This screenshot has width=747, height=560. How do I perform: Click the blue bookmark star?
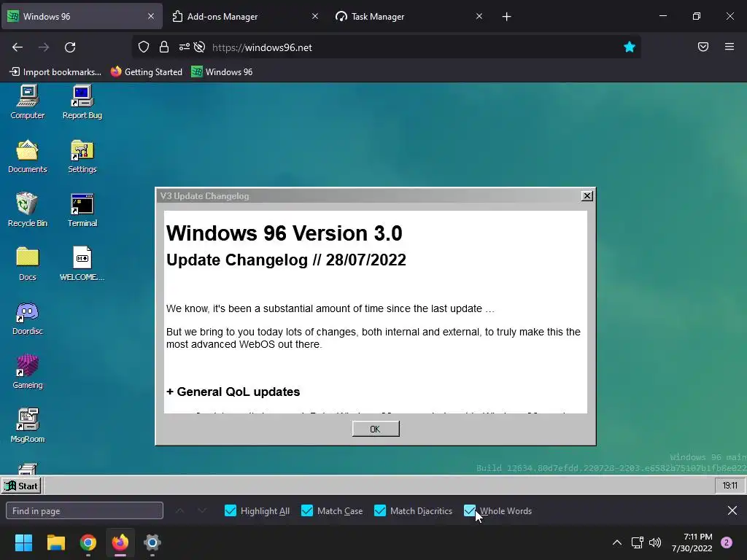[x=630, y=47]
